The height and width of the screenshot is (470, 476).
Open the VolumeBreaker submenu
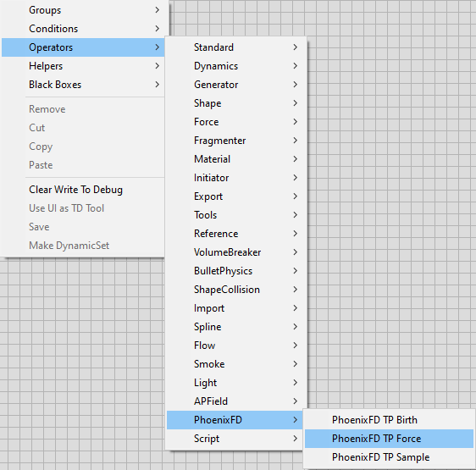[x=235, y=252]
